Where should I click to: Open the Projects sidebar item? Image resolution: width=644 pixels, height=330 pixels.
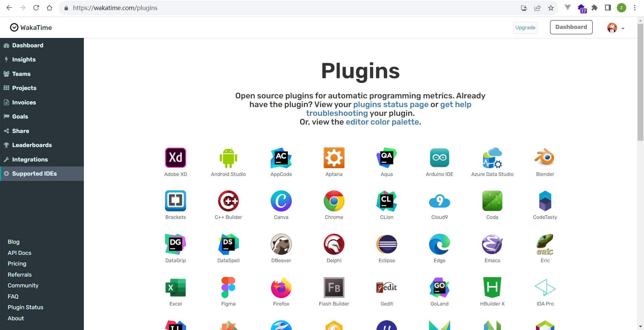42,88
